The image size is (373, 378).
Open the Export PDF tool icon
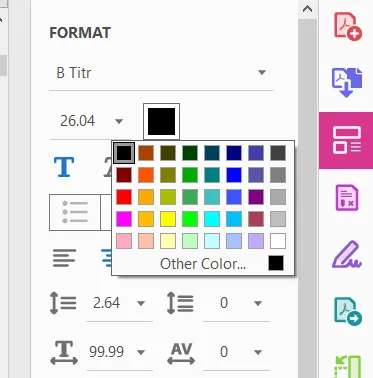(348, 312)
